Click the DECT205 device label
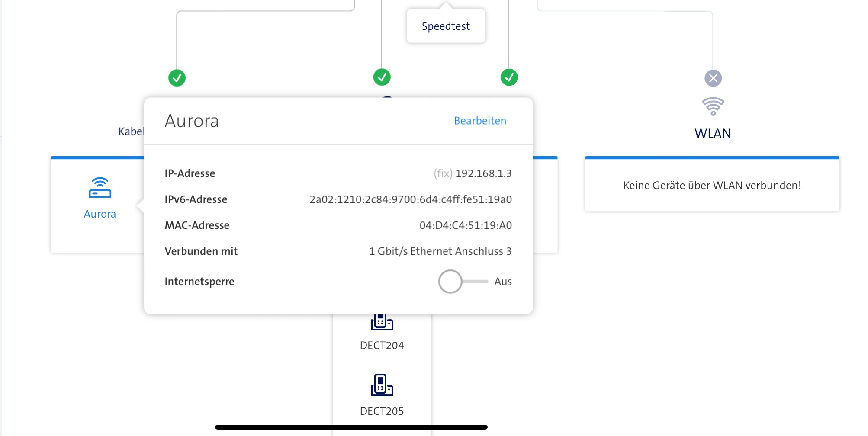This screenshot has width=868, height=436. click(382, 411)
